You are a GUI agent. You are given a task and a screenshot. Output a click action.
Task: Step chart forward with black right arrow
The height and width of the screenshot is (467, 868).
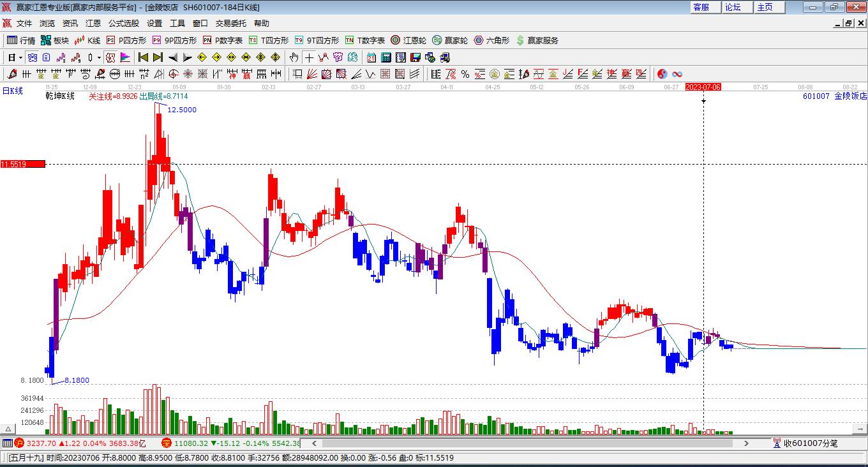(x=187, y=57)
